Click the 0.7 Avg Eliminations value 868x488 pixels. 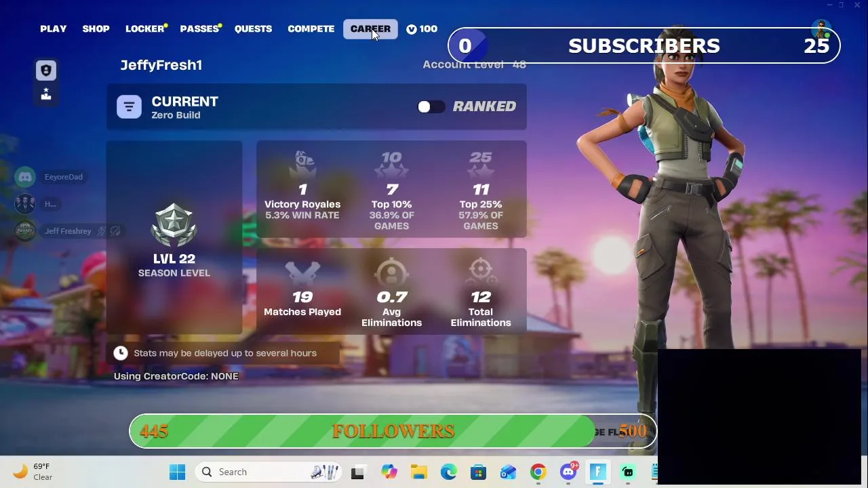click(x=391, y=297)
